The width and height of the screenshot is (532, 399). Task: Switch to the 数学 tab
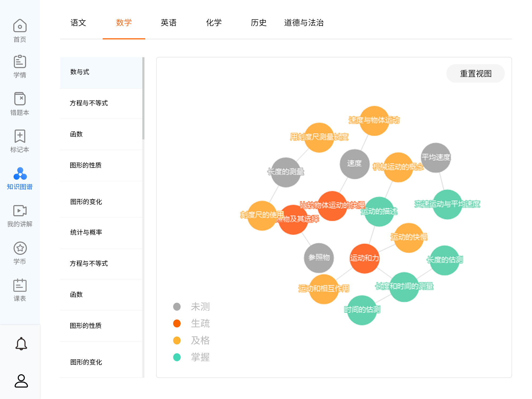pyautogui.click(x=124, y=23)
